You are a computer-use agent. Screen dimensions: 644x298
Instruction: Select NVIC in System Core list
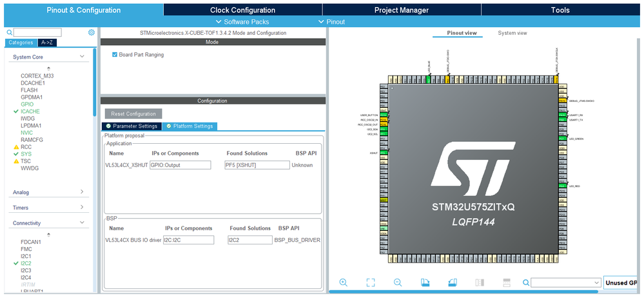(x=26, y=133)
